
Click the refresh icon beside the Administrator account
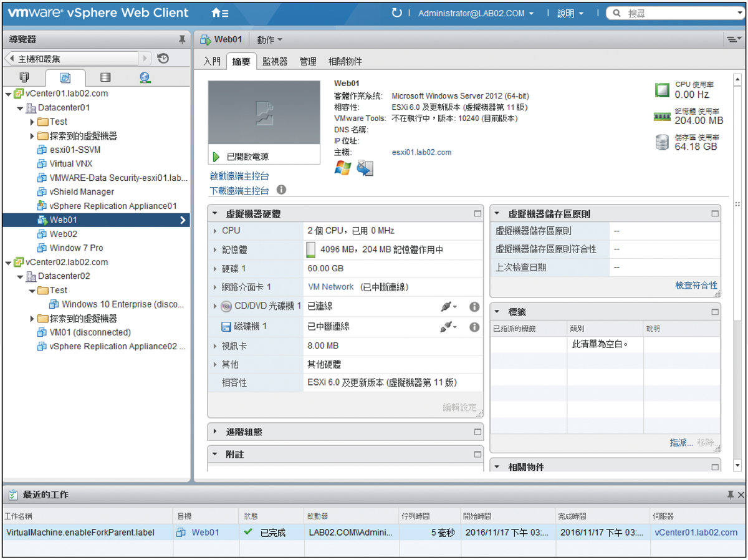click(396, 13)
